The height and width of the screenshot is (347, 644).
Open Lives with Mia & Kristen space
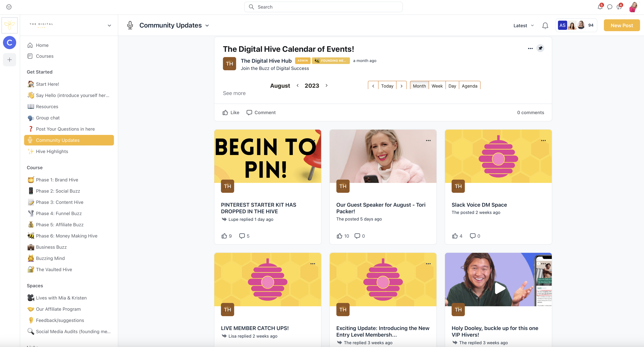[69, 298]
